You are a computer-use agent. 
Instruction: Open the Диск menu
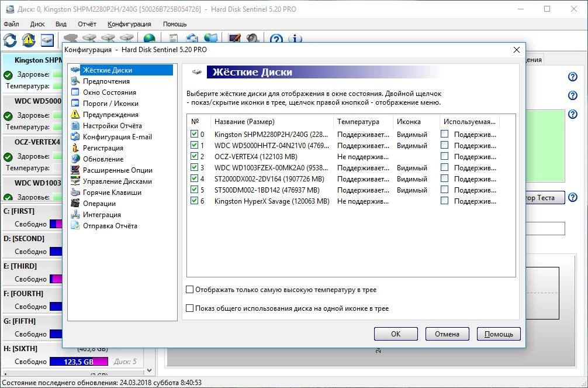[37, 24]
